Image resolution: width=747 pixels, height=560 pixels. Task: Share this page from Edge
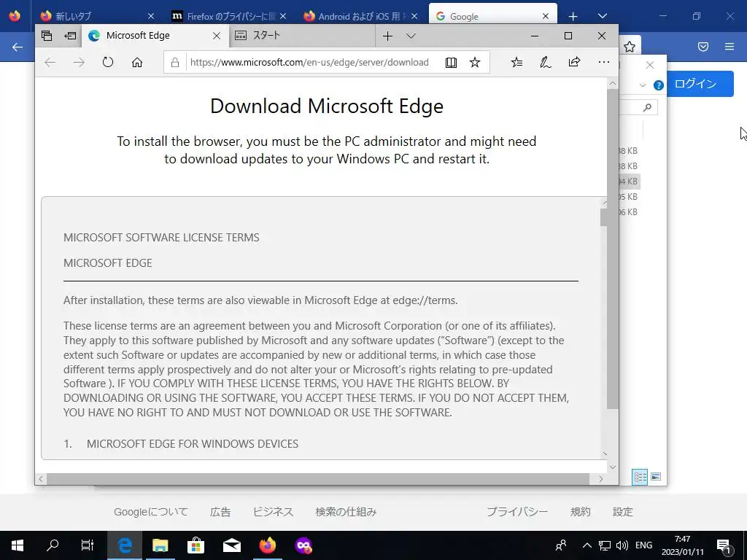click(575, 63)
